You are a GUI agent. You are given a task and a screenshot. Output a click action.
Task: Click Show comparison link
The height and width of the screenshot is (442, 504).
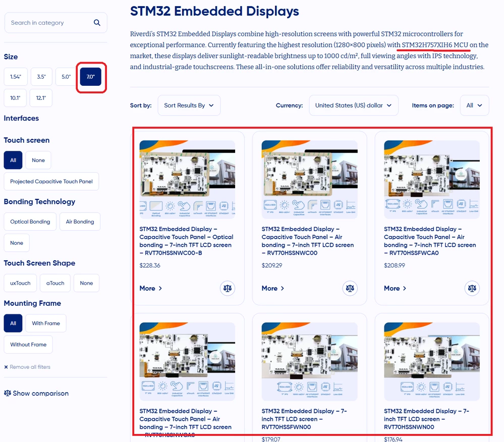tap(40, 393)
